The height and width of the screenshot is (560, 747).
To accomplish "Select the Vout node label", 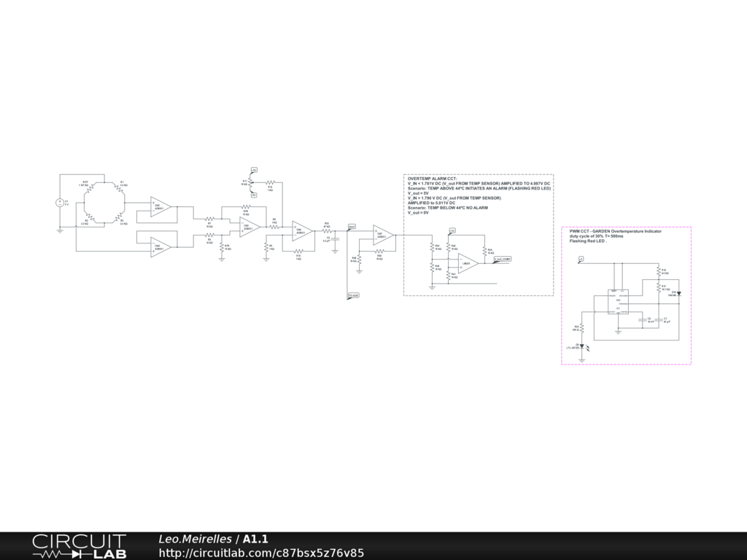I will (352, 227).
